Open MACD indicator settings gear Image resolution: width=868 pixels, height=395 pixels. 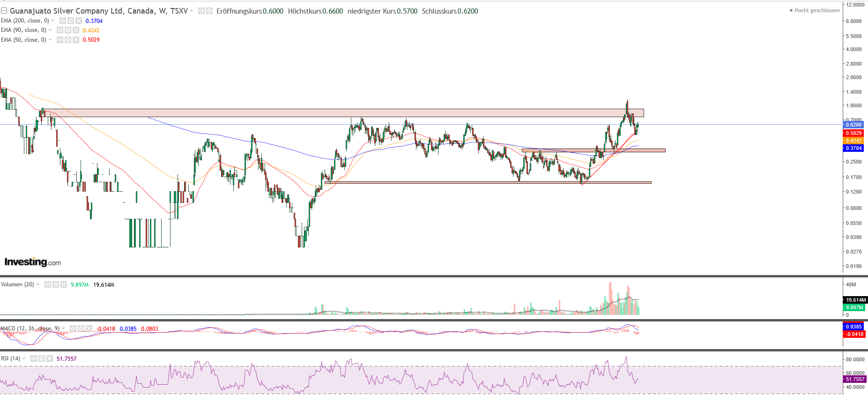point(81,328)
